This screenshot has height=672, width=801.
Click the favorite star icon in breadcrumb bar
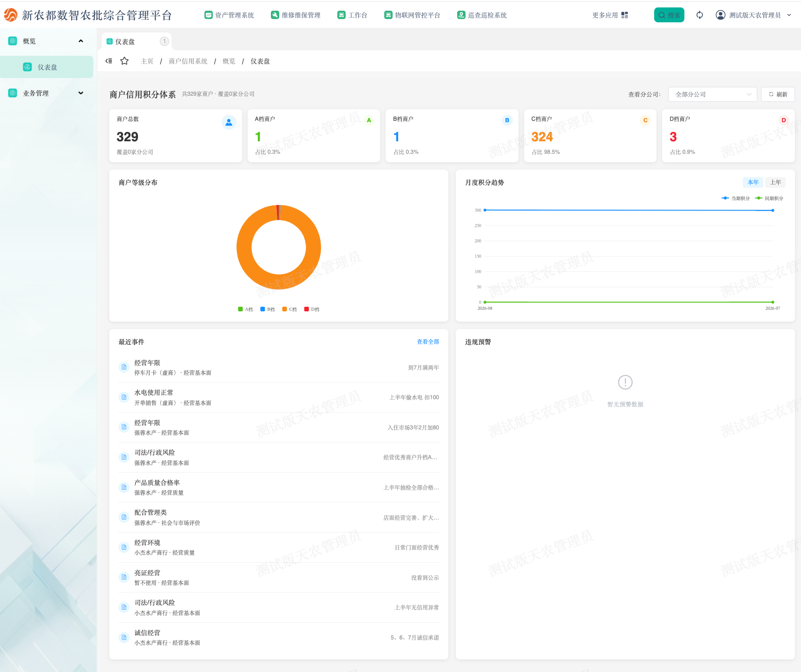pos(124,61)
